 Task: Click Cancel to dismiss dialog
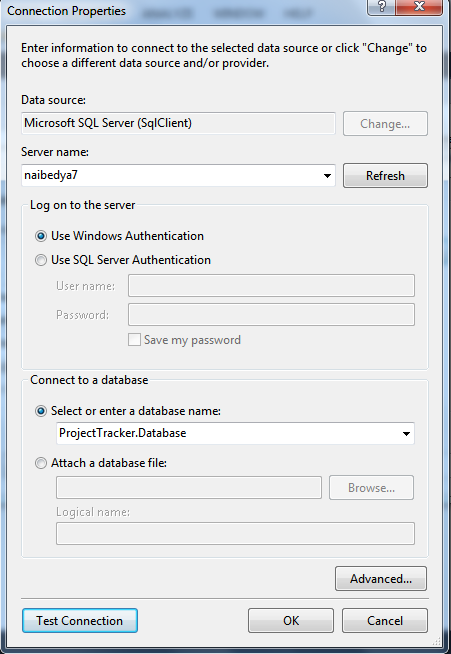click(385, 621)
